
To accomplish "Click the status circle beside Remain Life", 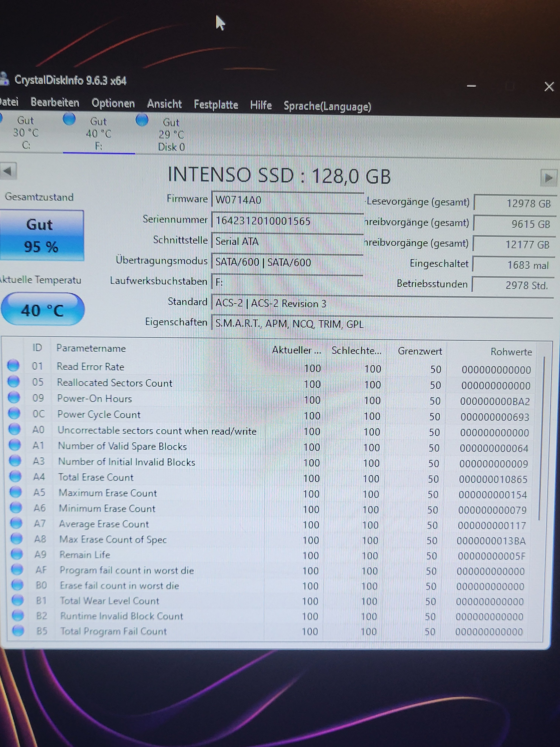I will pyautogui.click(x=17, y=554).
